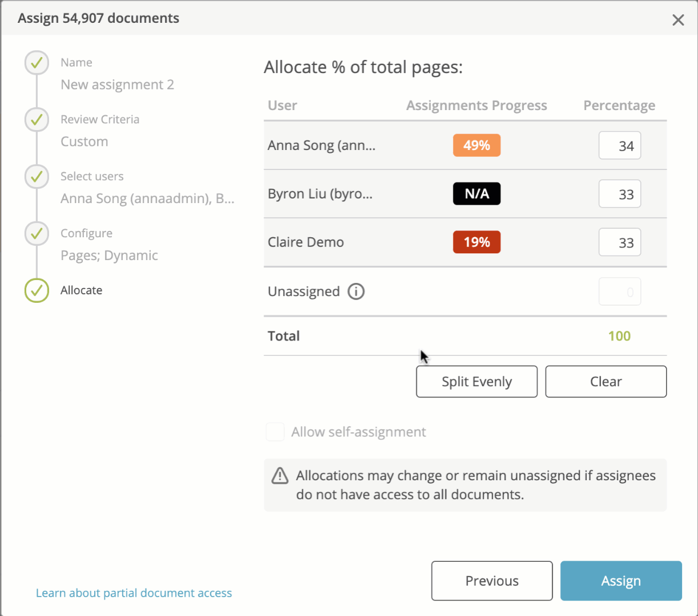Click the Allocate step checkmark icon
Viewport: 698px width, 616px height.
pos(37,290)
